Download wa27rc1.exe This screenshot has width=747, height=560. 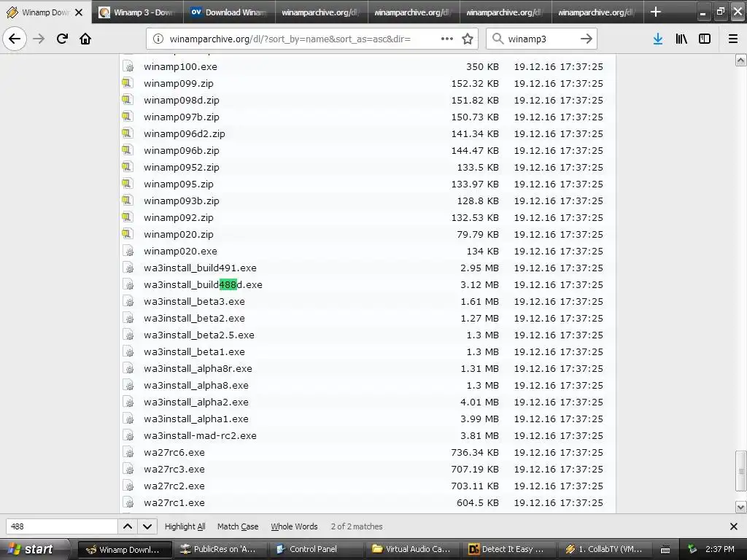(x=174, y=502)
